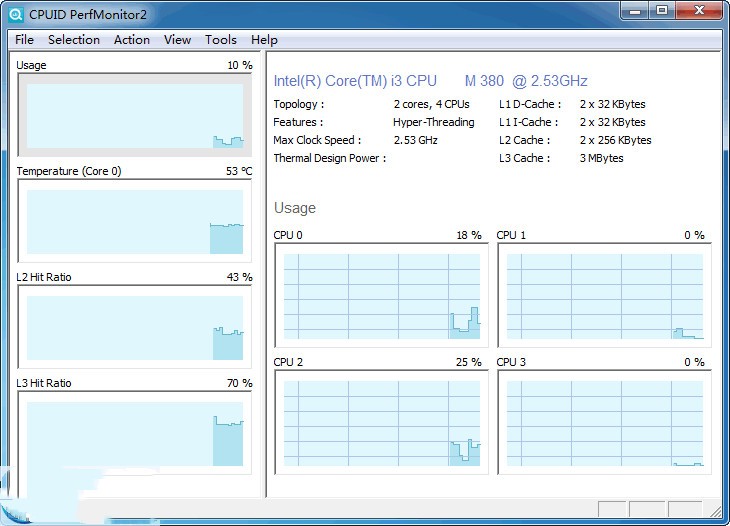Click the "Hyper-Threading" value
The width and height of the screenshot is (730, 526).
tap(433, 122)
